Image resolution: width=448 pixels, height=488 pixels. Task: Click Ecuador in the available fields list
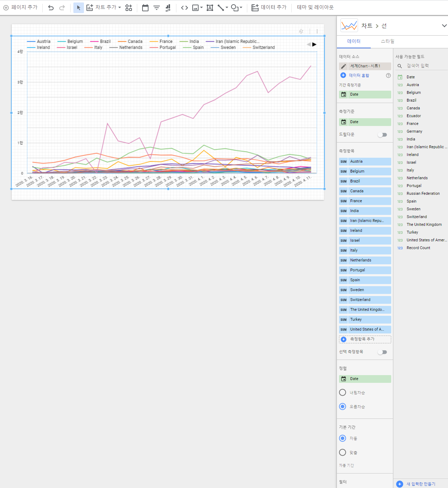pos(414,116)
